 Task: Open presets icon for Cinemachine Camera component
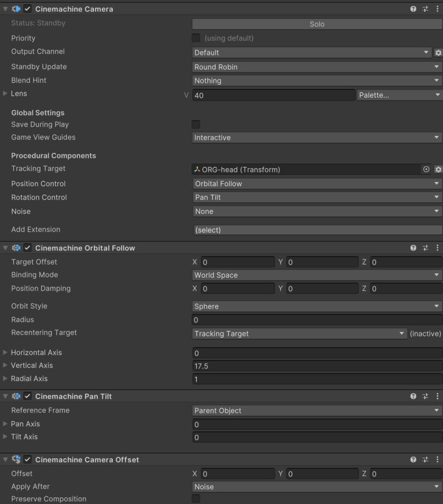425,9
